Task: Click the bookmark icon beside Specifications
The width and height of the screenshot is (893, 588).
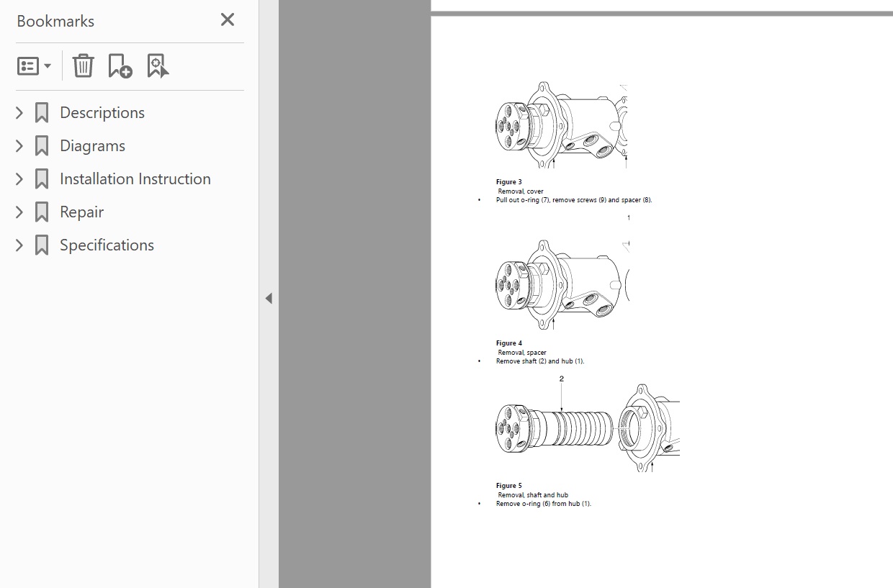Action: 42,245
